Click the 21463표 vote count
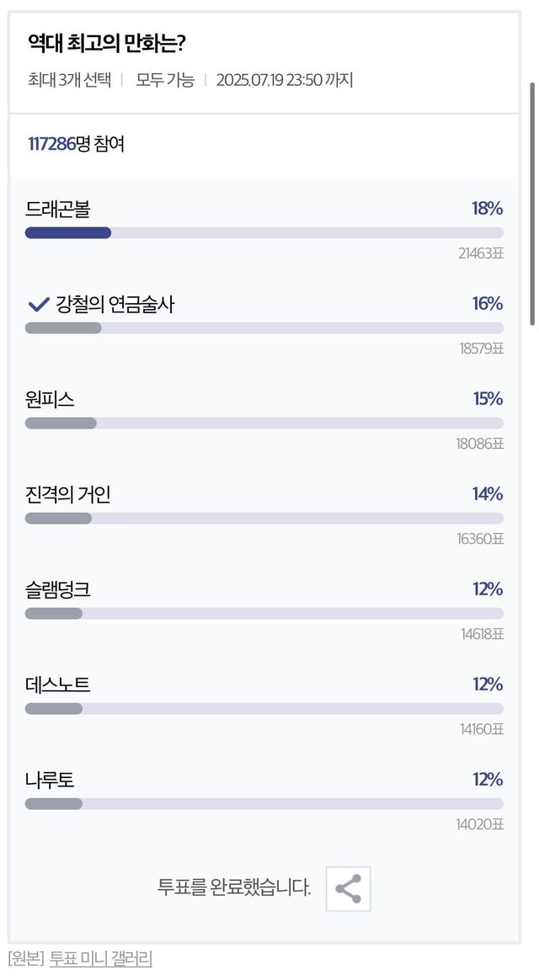This screenshot has height=980, width=539. (481, 253)
